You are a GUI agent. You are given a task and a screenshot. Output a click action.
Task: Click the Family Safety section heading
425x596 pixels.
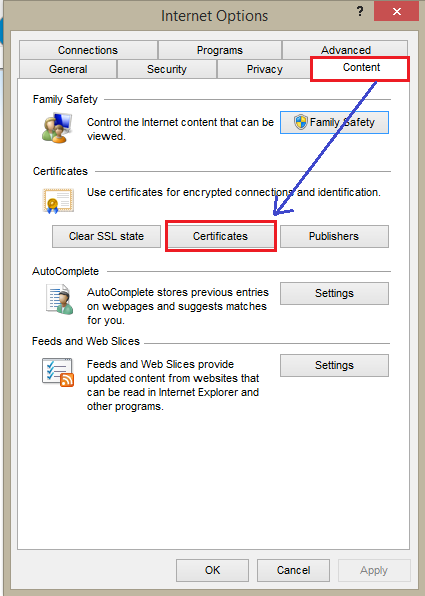click(65, 99)
